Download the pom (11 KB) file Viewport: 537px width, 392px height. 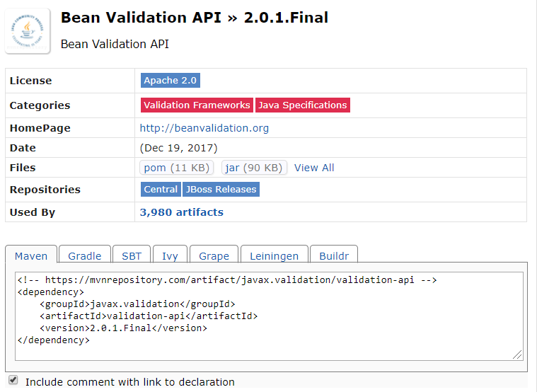176,168
